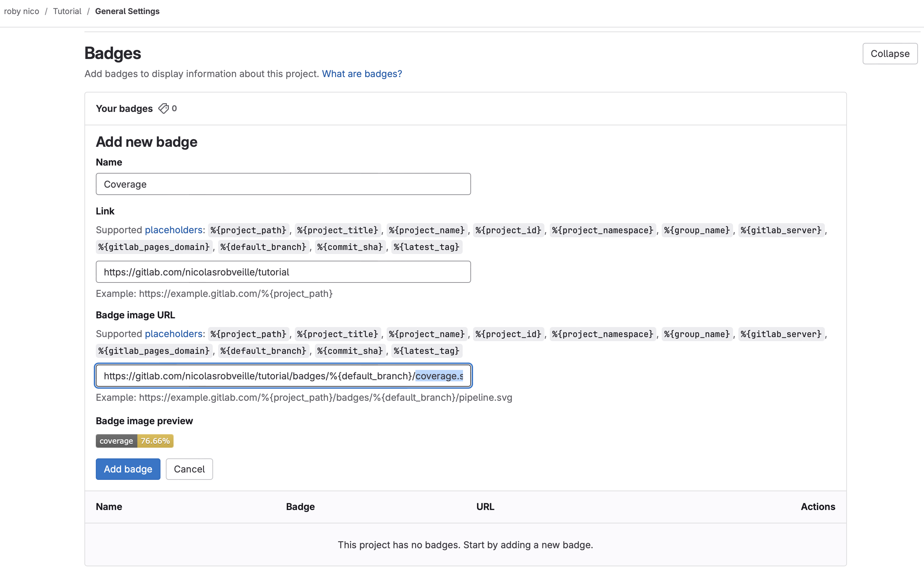
Task: Click %{commit_sha} placeholder under Badge image URL
Action: coord(350,351)
